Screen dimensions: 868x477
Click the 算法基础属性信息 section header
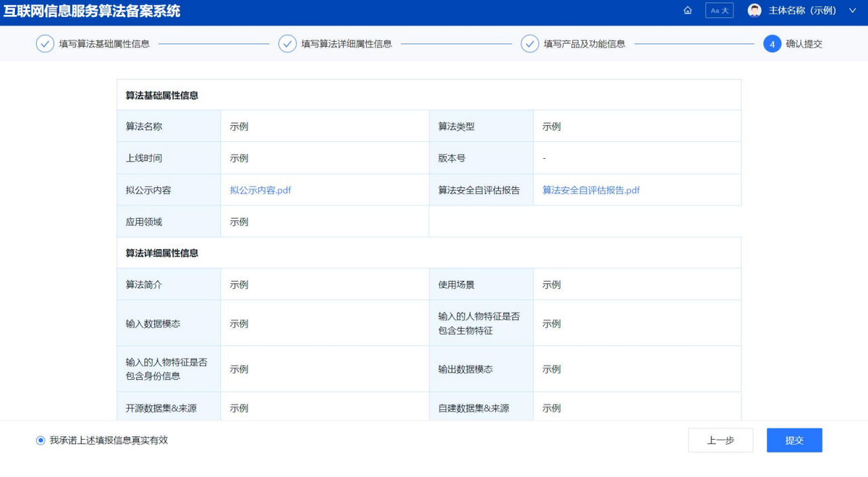[162, 96]
